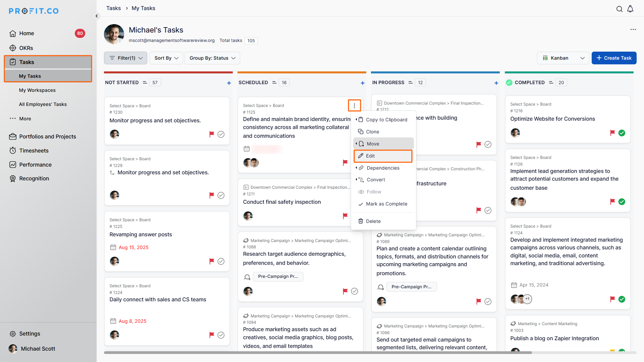Add a task to Scheduled column
The image size is (644, 362).
click(363, 83)
